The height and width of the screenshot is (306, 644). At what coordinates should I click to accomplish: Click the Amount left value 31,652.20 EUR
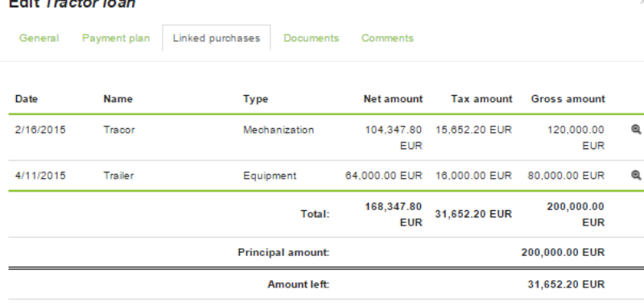566,284
